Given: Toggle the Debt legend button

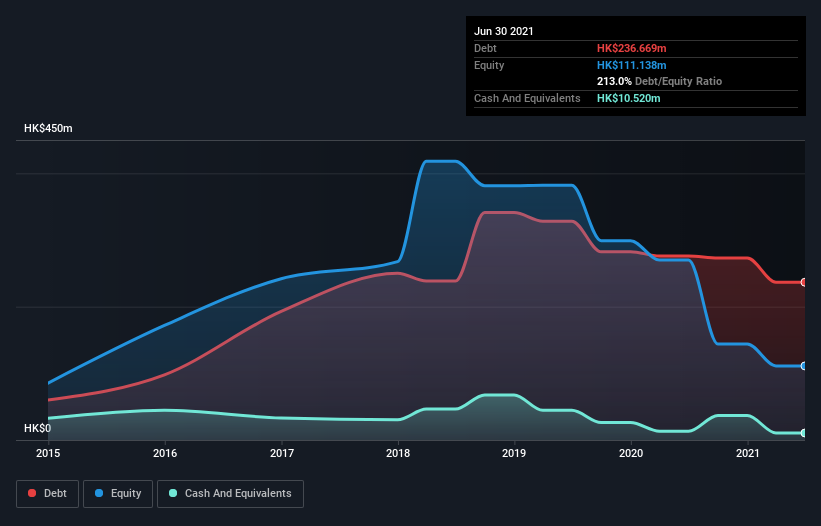Looking at the screenshot, I should click(47, 494).
